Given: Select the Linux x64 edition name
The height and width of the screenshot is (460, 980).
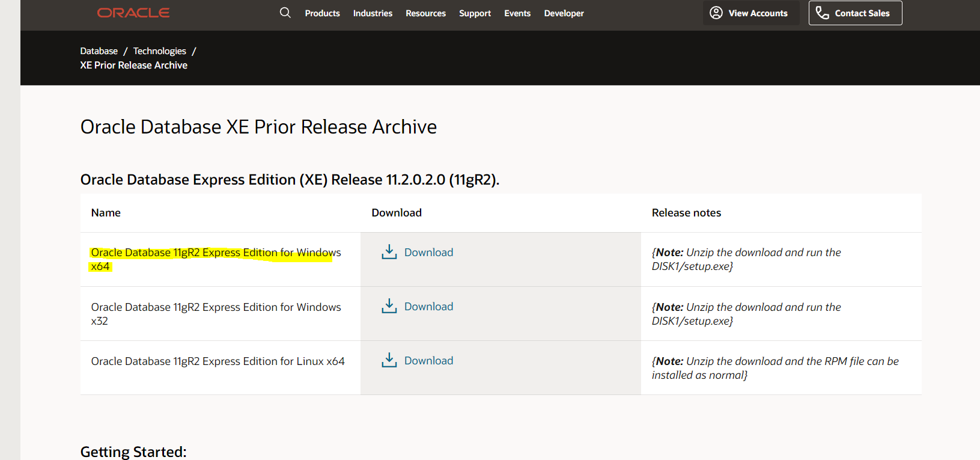Looking at the screenshot, I should [x=218, y=361].
